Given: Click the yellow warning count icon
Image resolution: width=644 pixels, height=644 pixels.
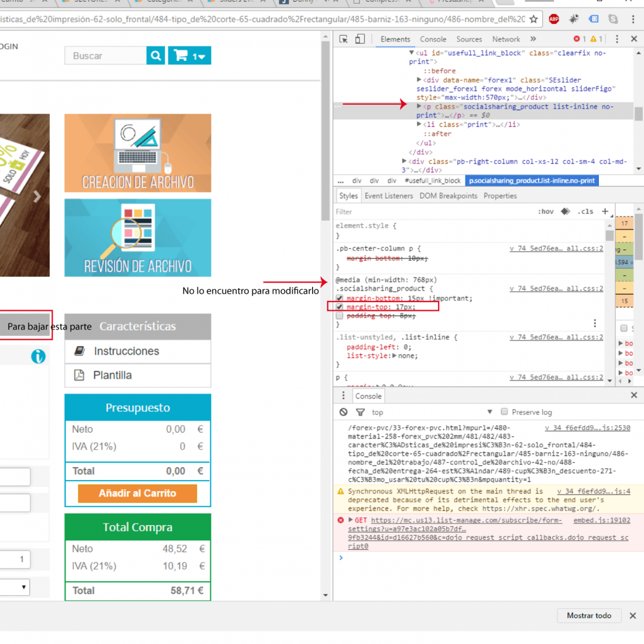Looking at the screenshot, I should pyautogui.click(x=593, y=39).
